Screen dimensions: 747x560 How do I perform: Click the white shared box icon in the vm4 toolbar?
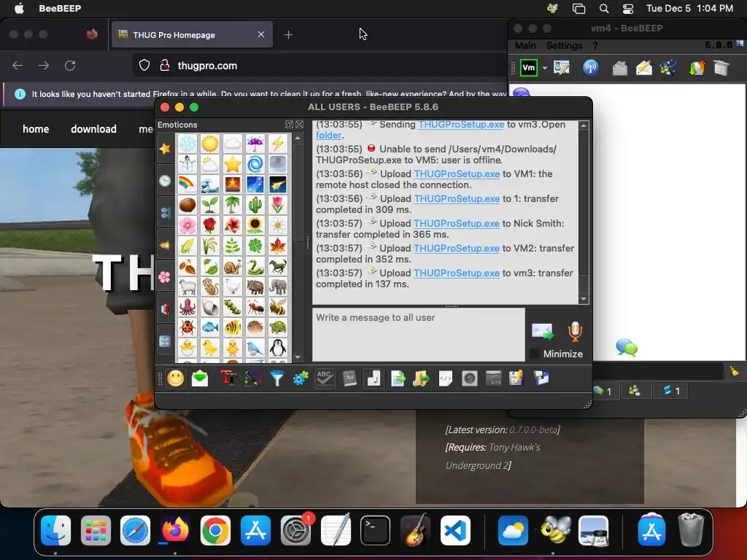click(721, 68)
